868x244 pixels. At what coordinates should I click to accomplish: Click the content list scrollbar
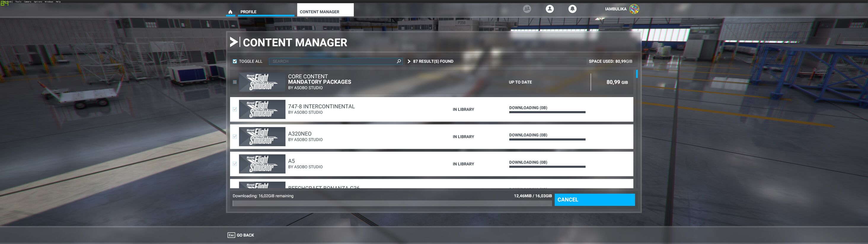(x=637, y=74)
